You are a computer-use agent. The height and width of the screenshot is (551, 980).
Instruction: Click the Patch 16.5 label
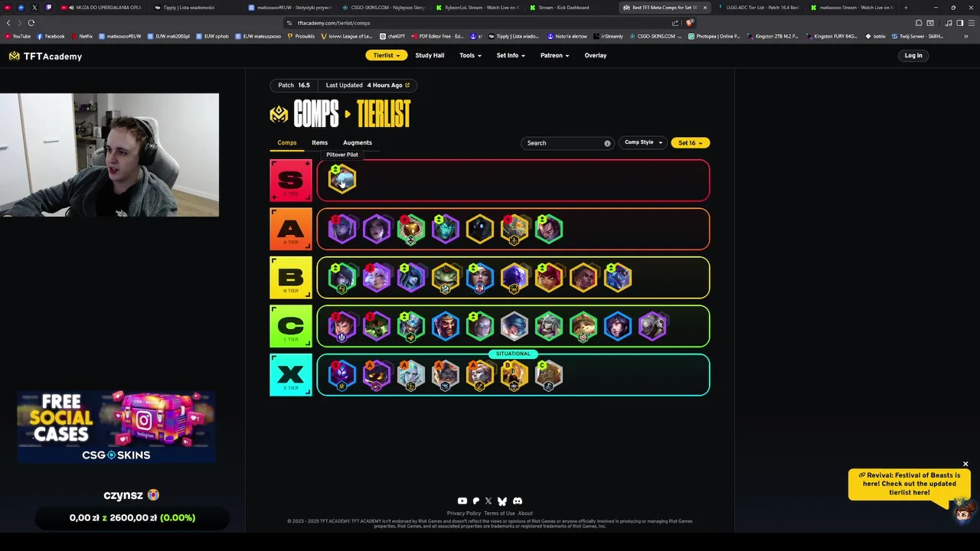(x=294, y=85)
